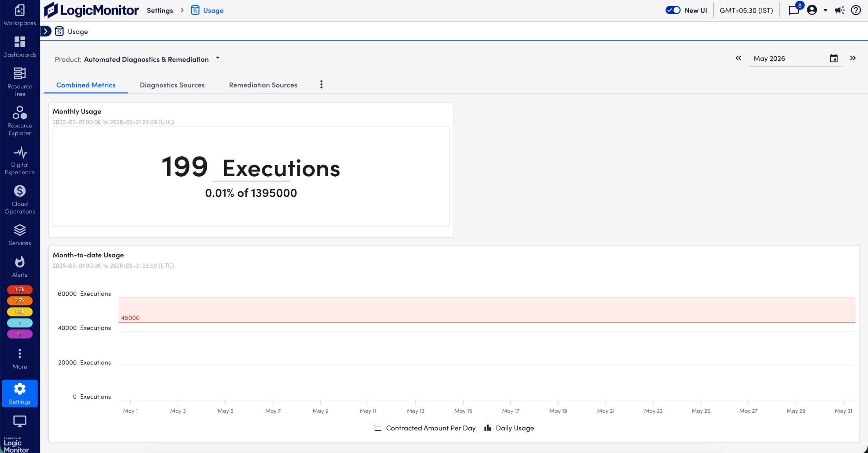Image resolution: width=868 pixels, height=453 pixels.
Task: Open the Dashboards section
Action: [x=20, y=47]
